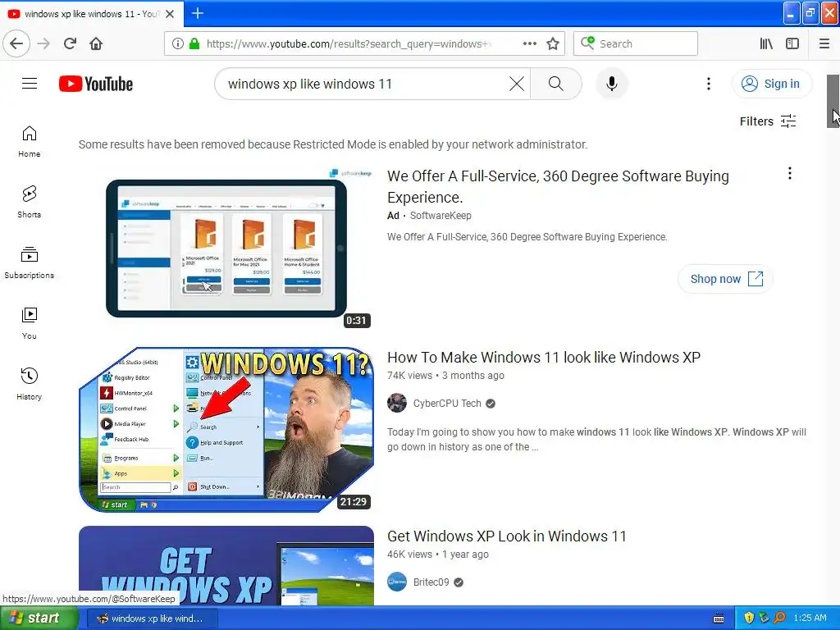
Task: Close the YouTube search tab
Action: click(x=170, y=14)
